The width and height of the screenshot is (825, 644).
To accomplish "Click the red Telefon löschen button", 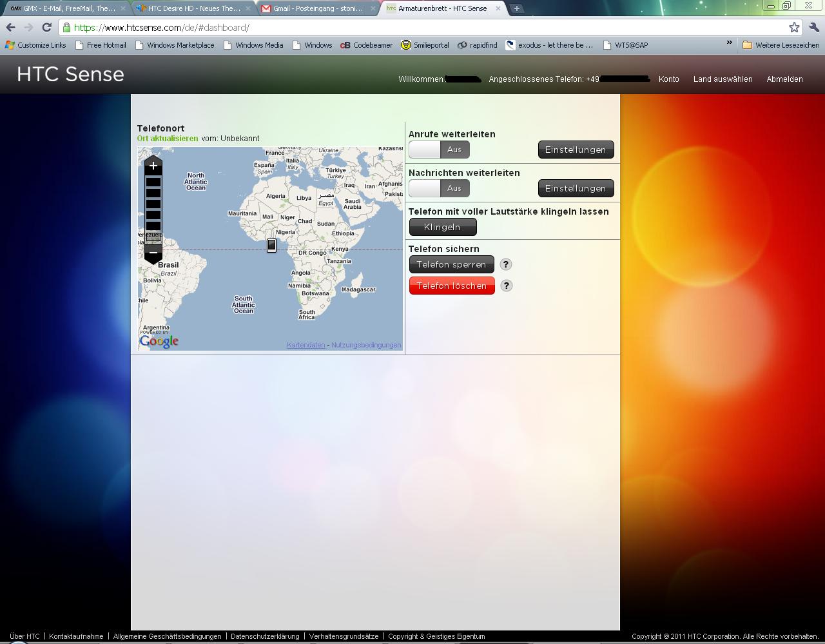I will [452, 286].
